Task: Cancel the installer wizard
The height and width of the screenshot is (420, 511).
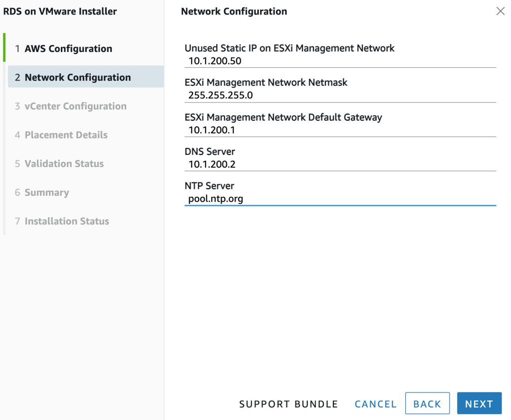Action: click(x=375, y=404)
